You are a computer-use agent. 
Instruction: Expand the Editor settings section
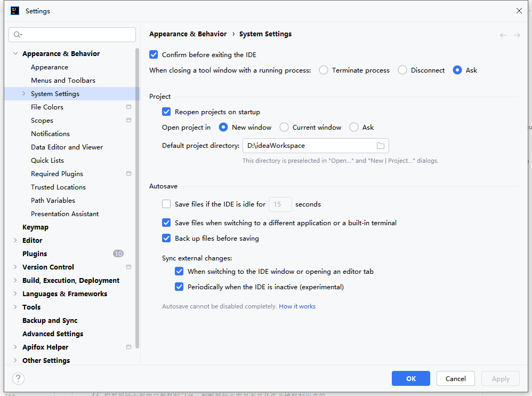[15, 241]
